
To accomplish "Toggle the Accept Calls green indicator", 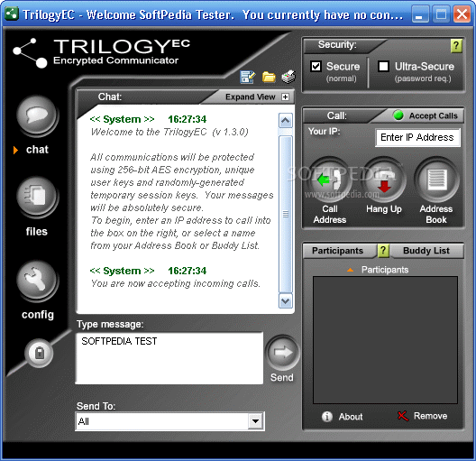I will pos(398,115).
